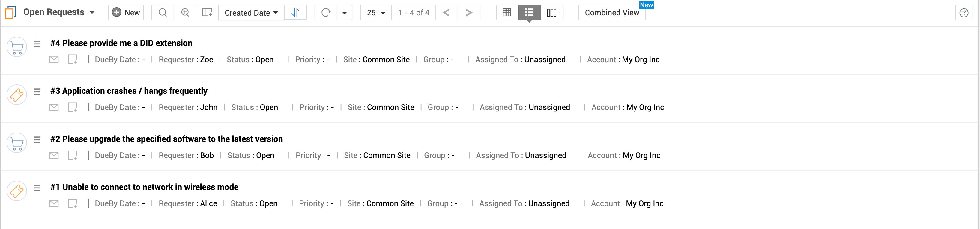Click the New request button
Screen dimensions: 980x229
[126, 13]
